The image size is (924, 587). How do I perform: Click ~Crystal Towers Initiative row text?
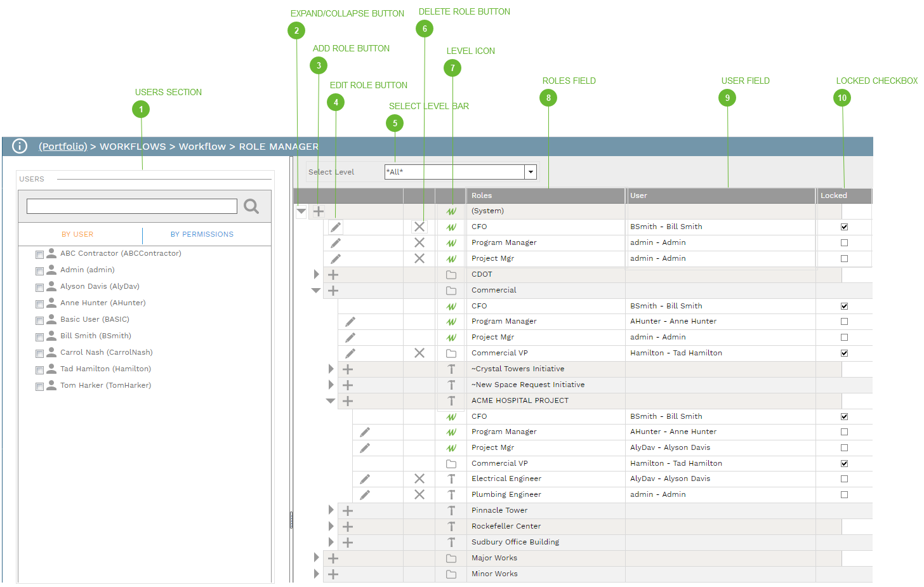(518, 369)
